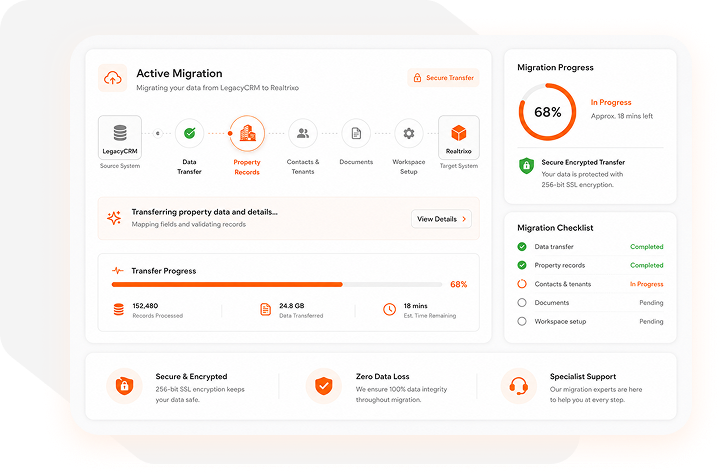Select the LegacyCRM database source icon

tap(120, 133)
